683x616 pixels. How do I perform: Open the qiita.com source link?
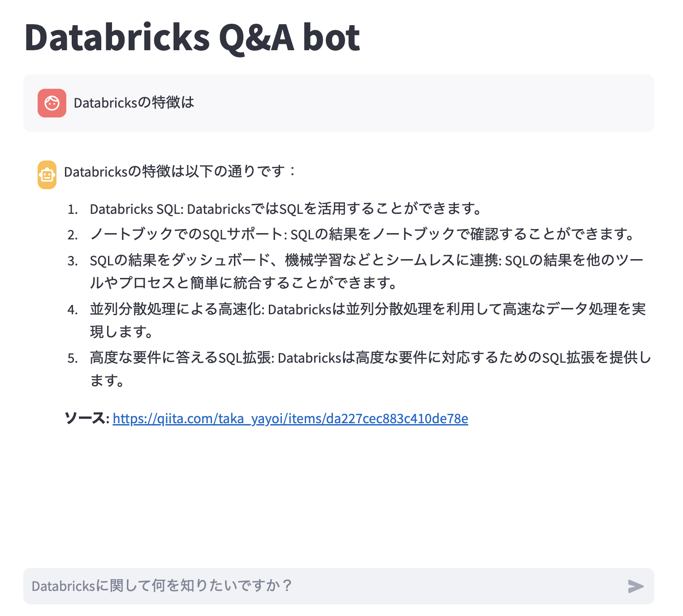[x=290, y=418]
